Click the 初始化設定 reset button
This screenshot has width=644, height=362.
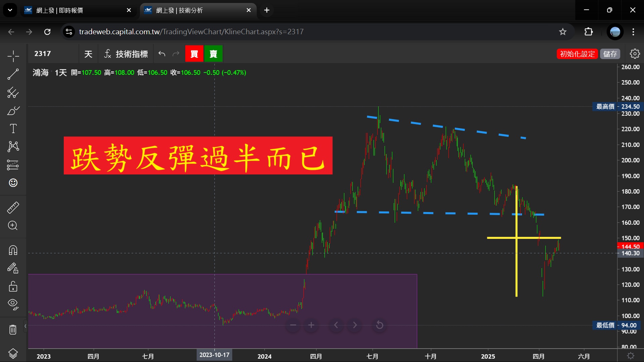tap(577, 54)
